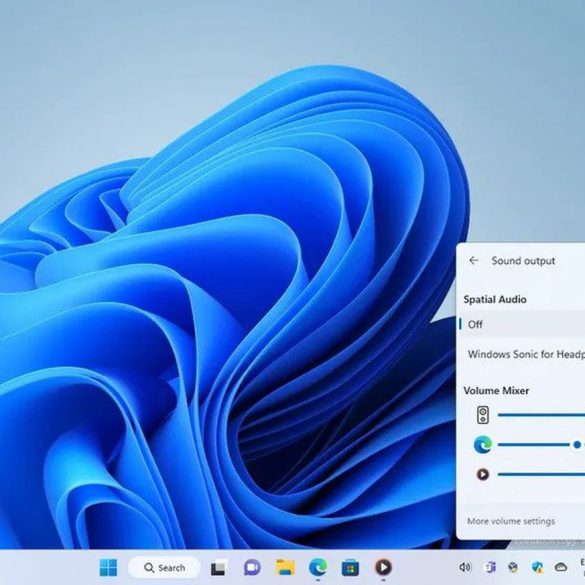The height and width of the screenshot is (585, 585).
Task: Click the Spatial Audio heading
Action: pyautogui.click(x=495, y=300)
